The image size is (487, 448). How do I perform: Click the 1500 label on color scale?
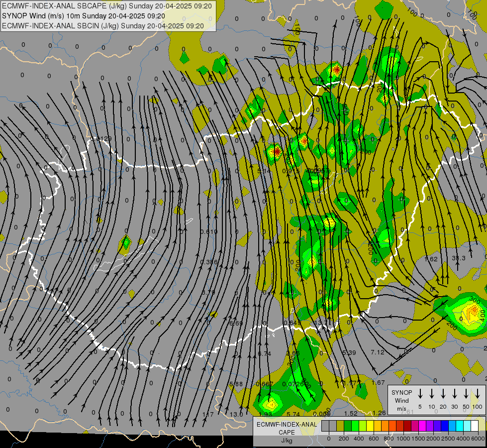(x=418, y=439)
